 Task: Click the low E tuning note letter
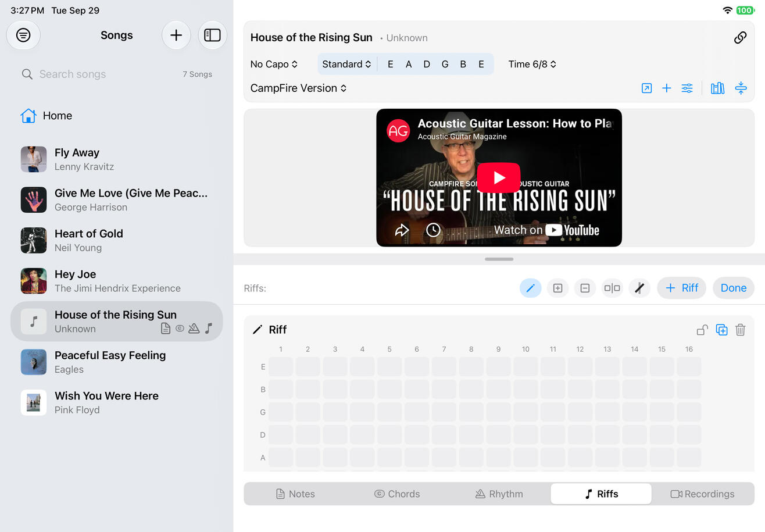tap(390, 64)
